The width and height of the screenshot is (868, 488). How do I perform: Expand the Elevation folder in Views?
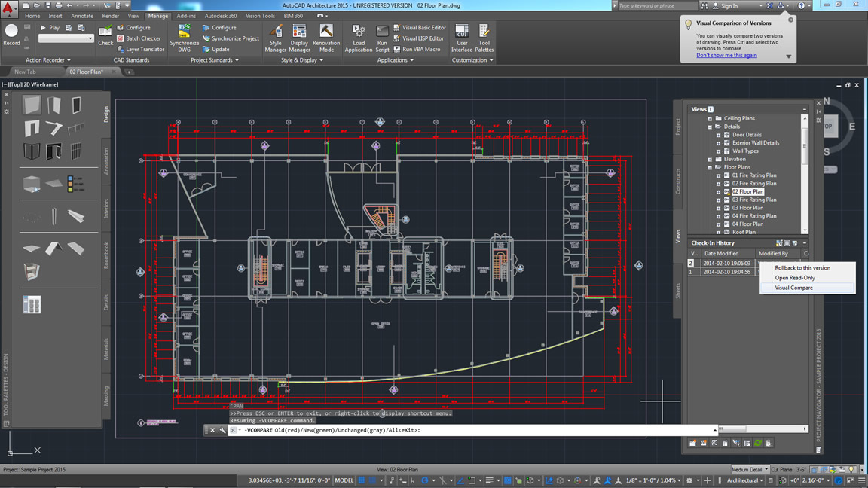click(x=710, y=159)
